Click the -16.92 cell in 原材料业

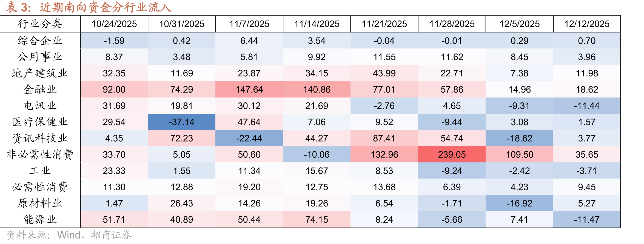(520, 203)
